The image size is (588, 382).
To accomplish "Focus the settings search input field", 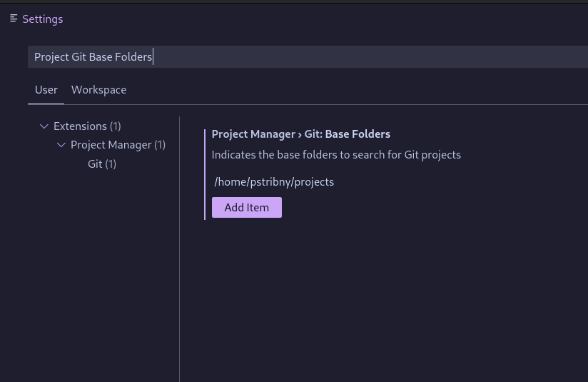I will [307, 57].
